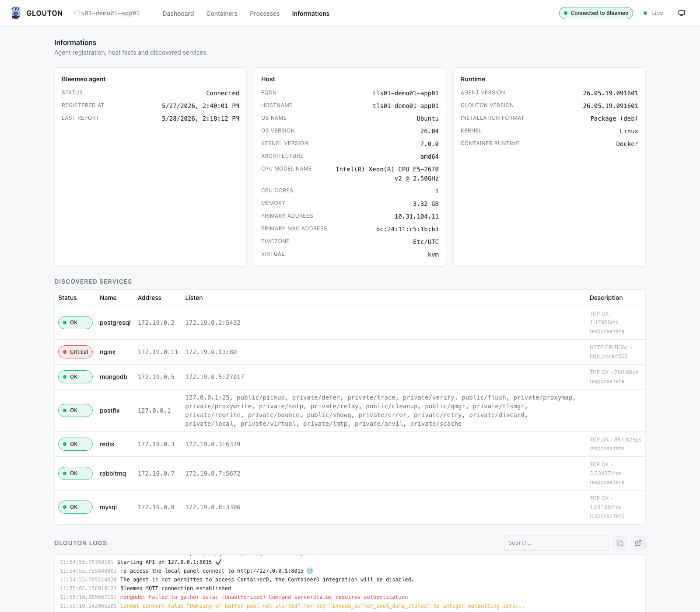Click listen address 172.19.0.2:5432
Viewport: 700px width, 612px height.
[213, 323]
